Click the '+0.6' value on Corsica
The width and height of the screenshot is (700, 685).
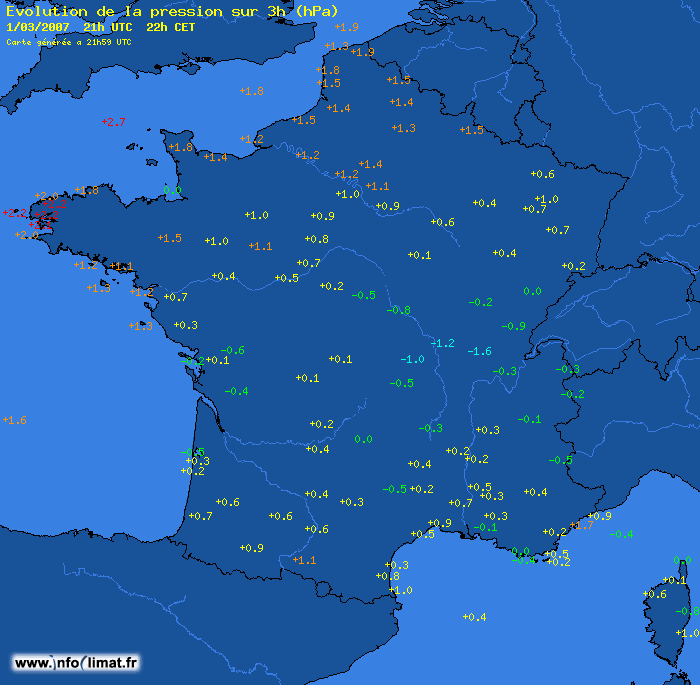(x=654, y=594)
